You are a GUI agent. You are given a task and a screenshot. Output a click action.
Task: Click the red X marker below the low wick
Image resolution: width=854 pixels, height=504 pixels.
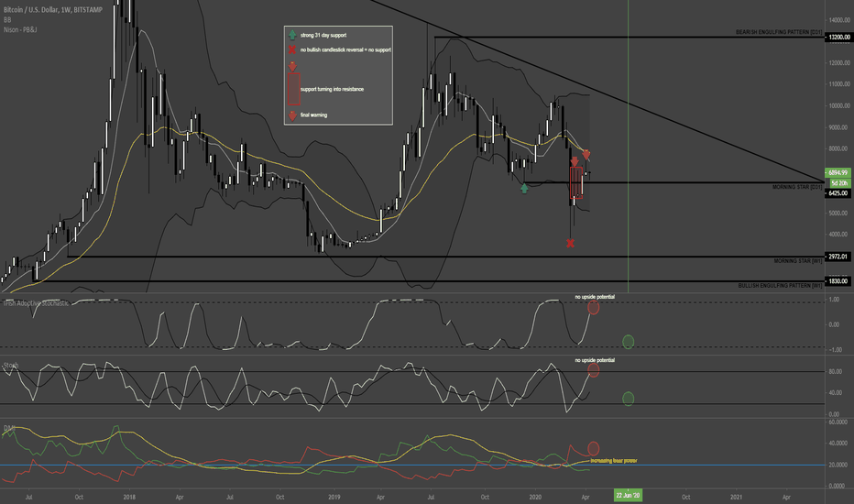click(x=570, y=243)
